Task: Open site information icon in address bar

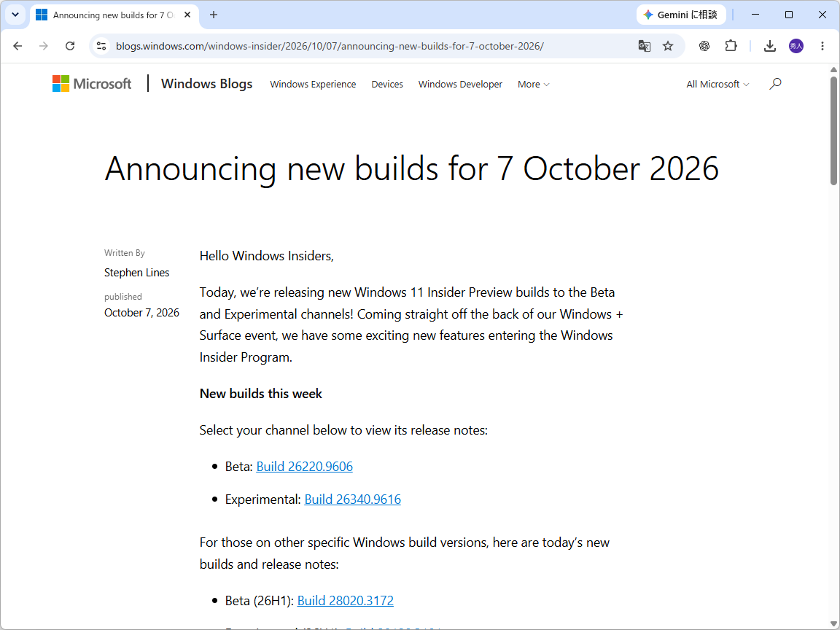Action: coord(101,46)
